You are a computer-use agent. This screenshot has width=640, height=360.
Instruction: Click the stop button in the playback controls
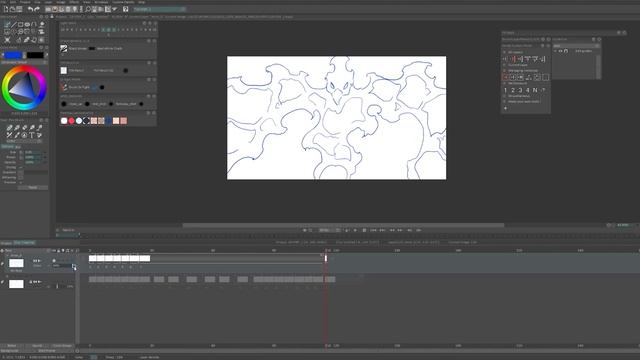point(364,230)
